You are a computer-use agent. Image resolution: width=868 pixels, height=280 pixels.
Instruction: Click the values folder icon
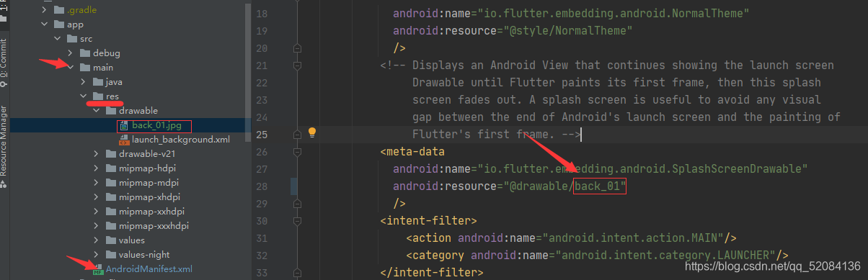[x=111, y=240]
